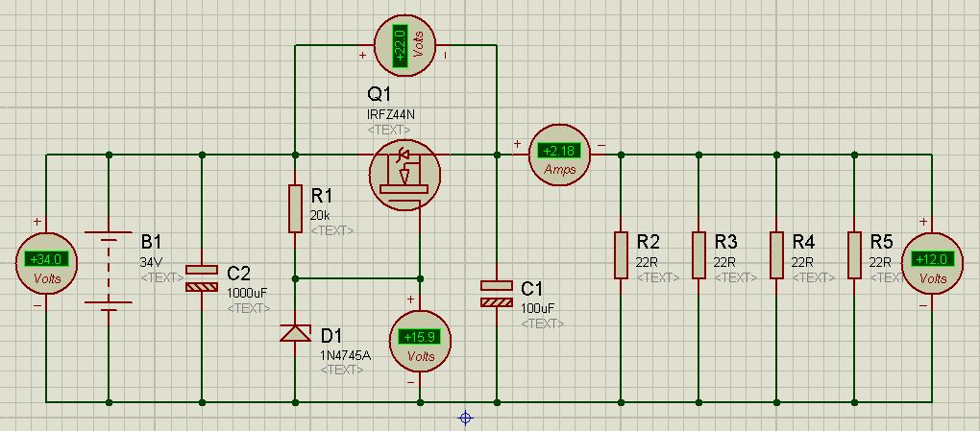Select capacitor C2 symbol

(201, 278)
